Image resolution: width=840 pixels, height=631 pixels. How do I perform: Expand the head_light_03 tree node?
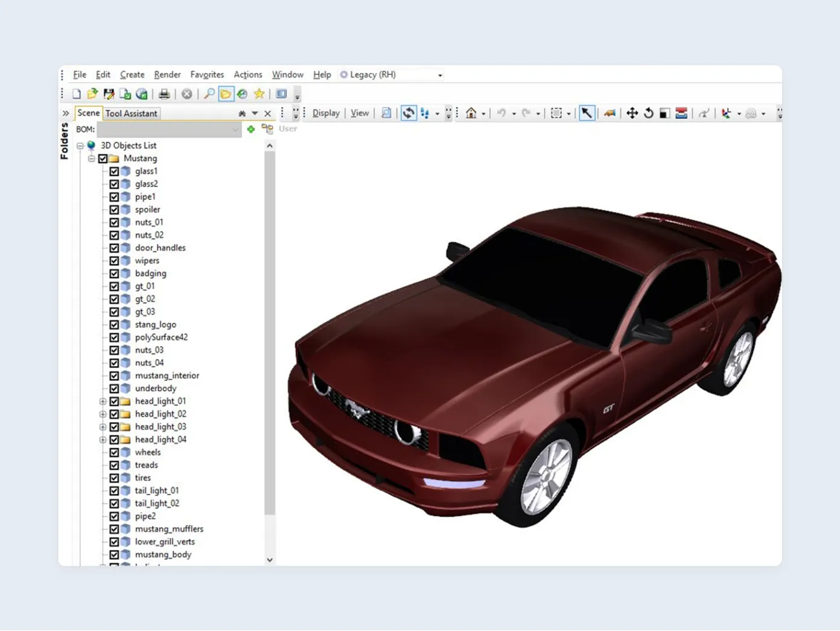(x=103, y=427)
